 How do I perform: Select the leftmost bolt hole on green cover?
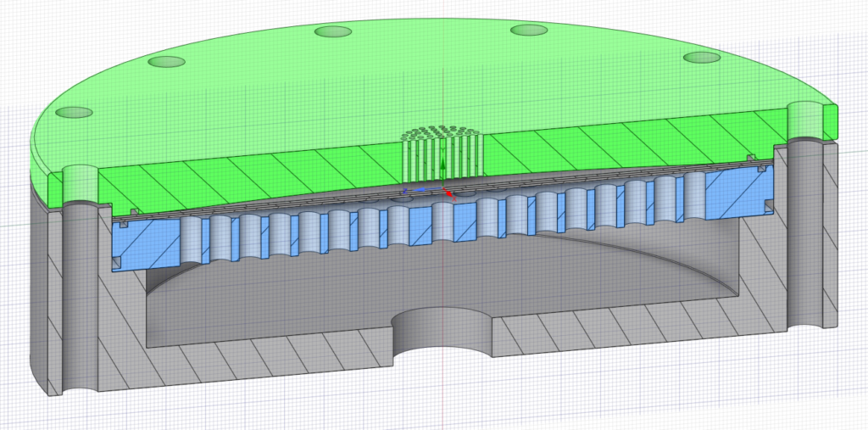tap(76, 112)
